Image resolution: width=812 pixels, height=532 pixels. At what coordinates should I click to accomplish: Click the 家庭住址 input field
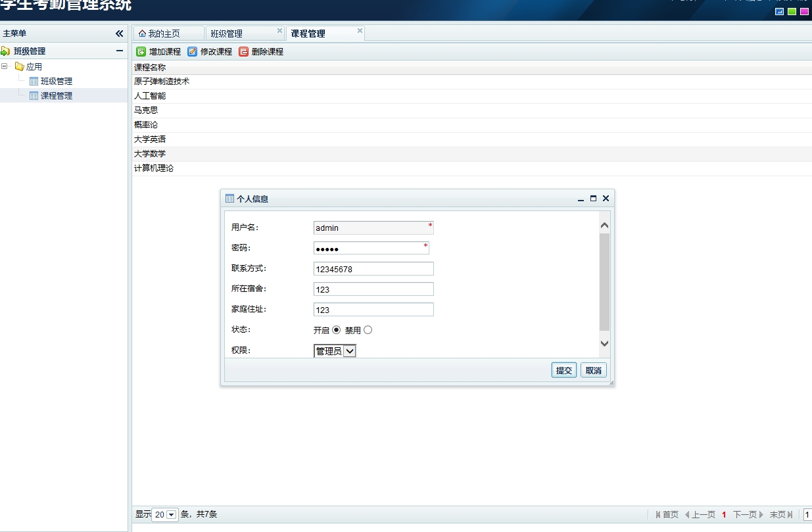pos(373,310)
